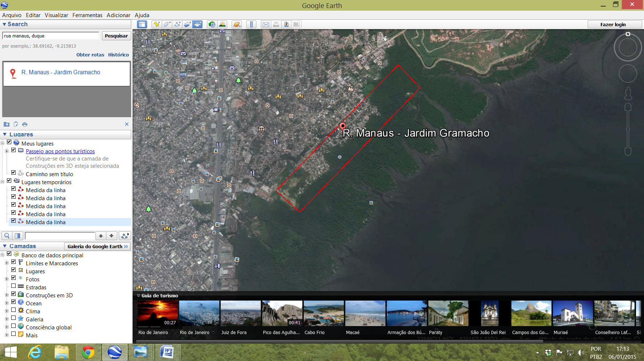This screenshot has width=644, height=361.
Task: Uncheck Limites e Marcadores layer
Action: 13,262
